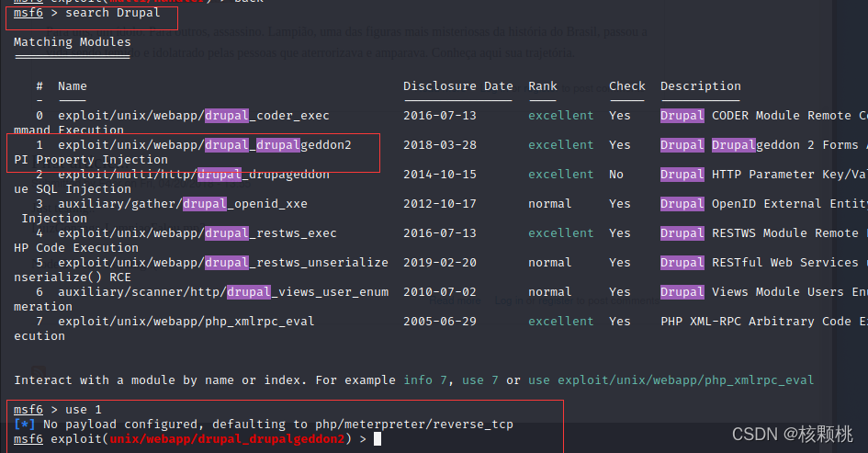Select module path ending 'drupal_restws_exec'

[x=197, y=233]
